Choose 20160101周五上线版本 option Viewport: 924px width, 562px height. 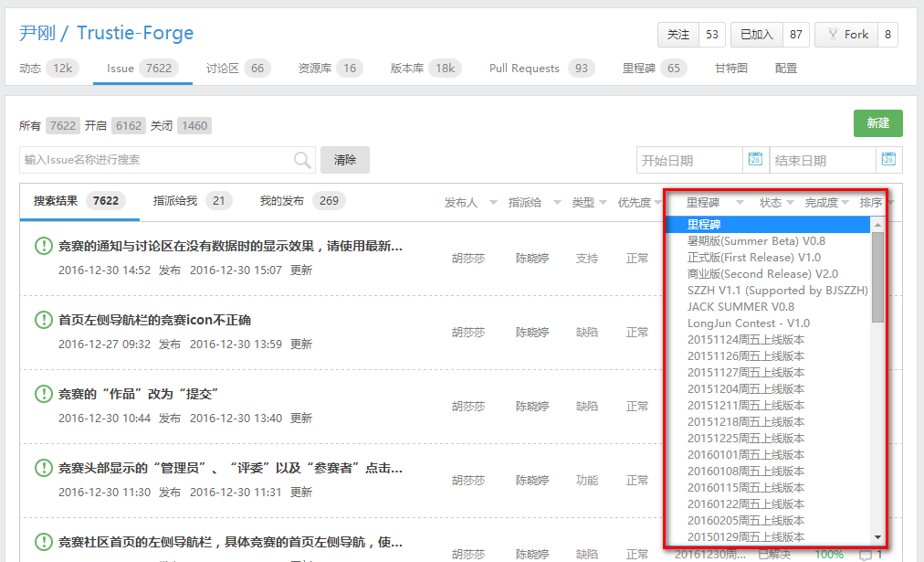pyautogui.click(x=768, y=455)
